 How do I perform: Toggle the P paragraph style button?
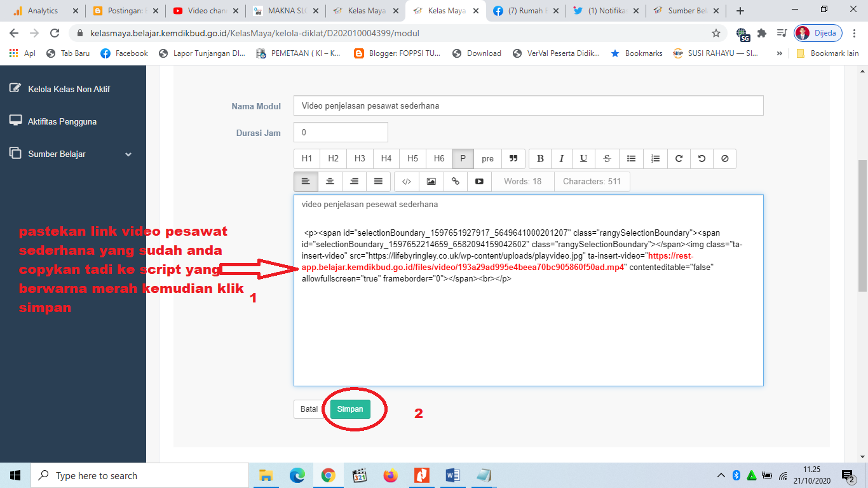tap(463, 159)
